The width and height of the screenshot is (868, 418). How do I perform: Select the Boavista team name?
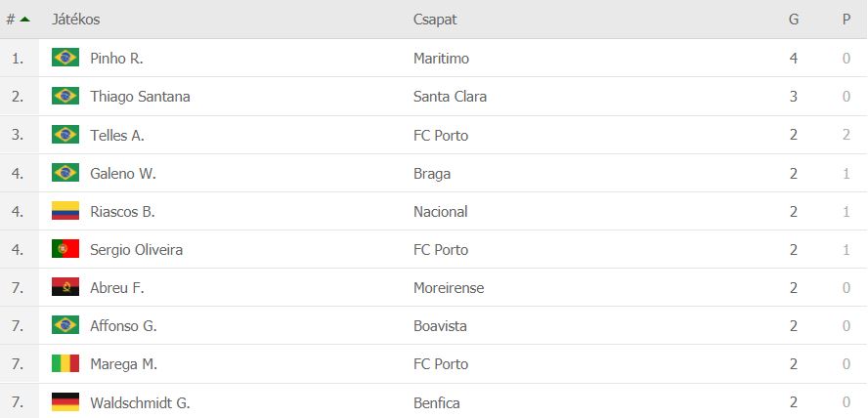tap(440, 325)
